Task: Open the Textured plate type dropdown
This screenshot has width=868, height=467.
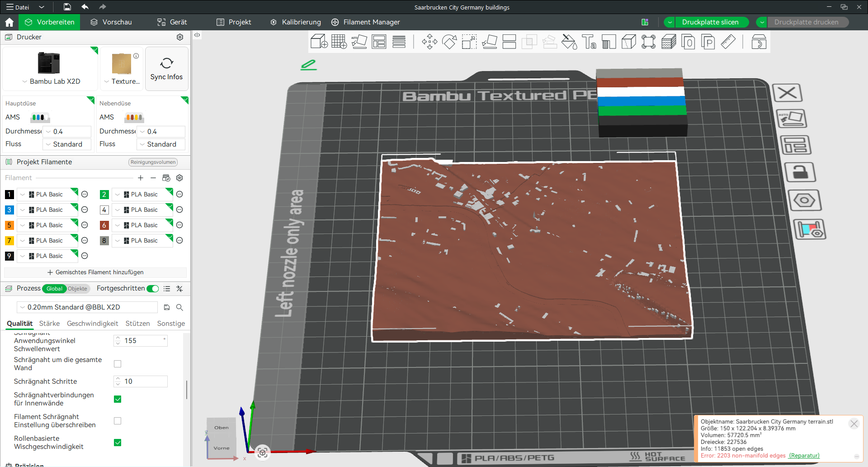Action: point(122,81)
